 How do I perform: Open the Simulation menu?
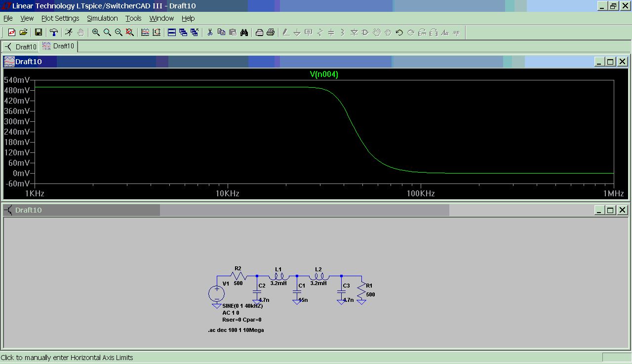pos(102,18)
